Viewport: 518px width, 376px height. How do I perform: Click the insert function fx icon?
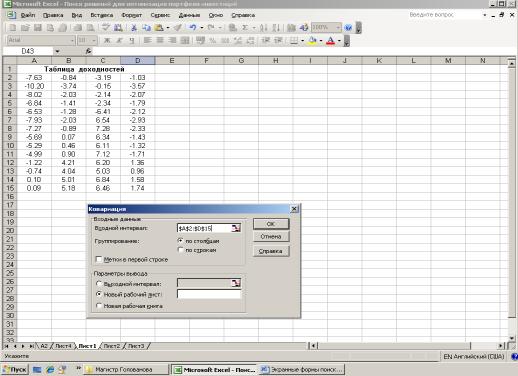[x=88, y=51]
